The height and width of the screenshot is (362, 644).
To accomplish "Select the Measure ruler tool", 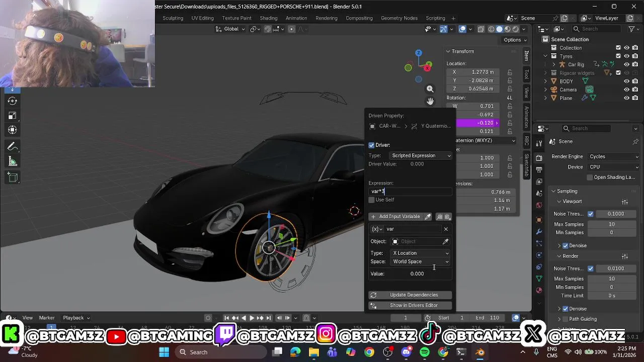I will tap(13, 161).
